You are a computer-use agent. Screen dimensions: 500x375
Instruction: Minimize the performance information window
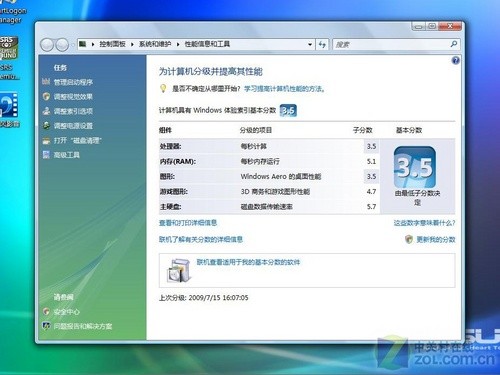click(419, 26)
